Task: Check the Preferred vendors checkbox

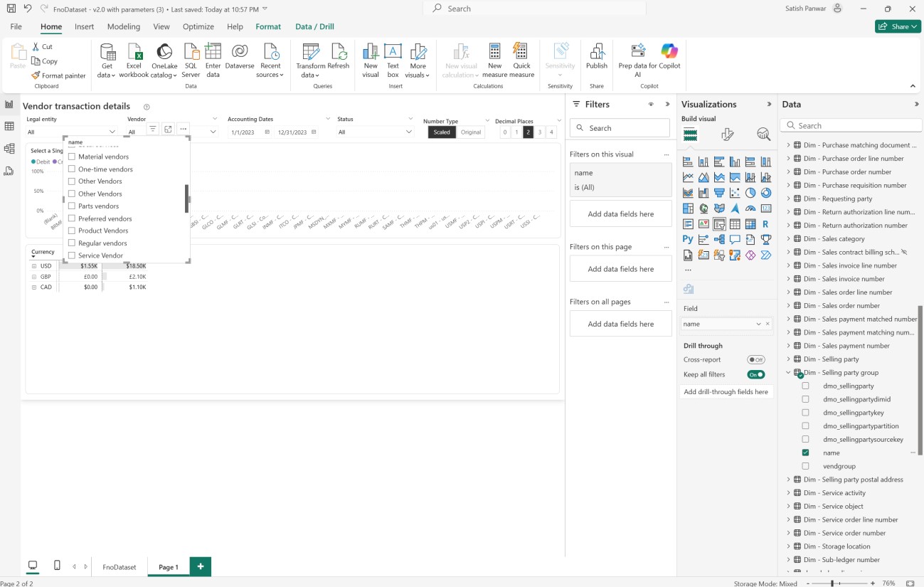Action: pos(72,218)
